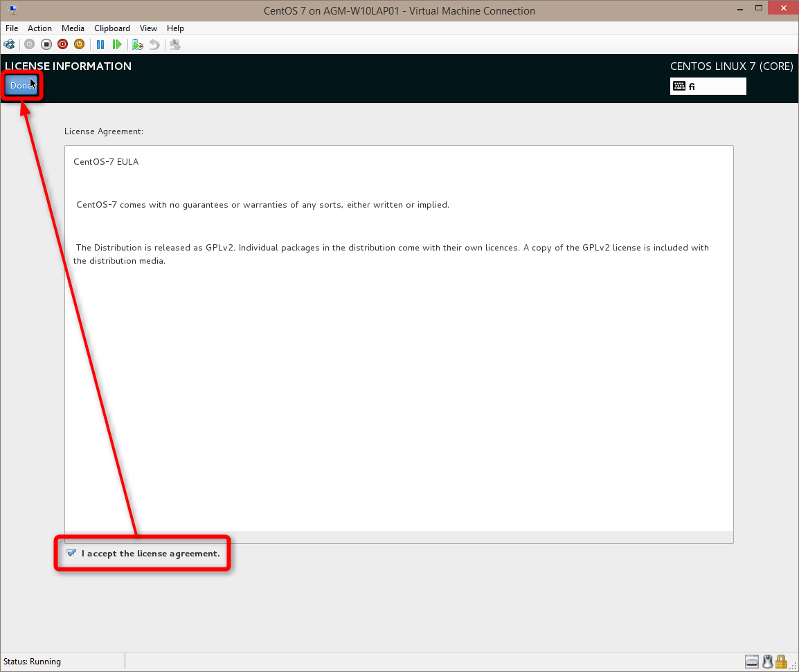Click the keyboard status icon in status bar

pyautogui.click(x=752, y=662)
